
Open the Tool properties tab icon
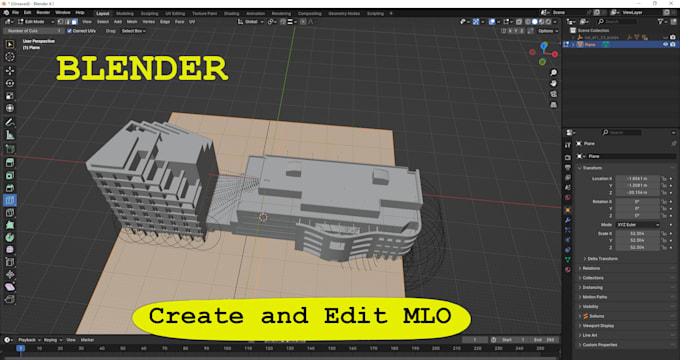pos(568,145)
